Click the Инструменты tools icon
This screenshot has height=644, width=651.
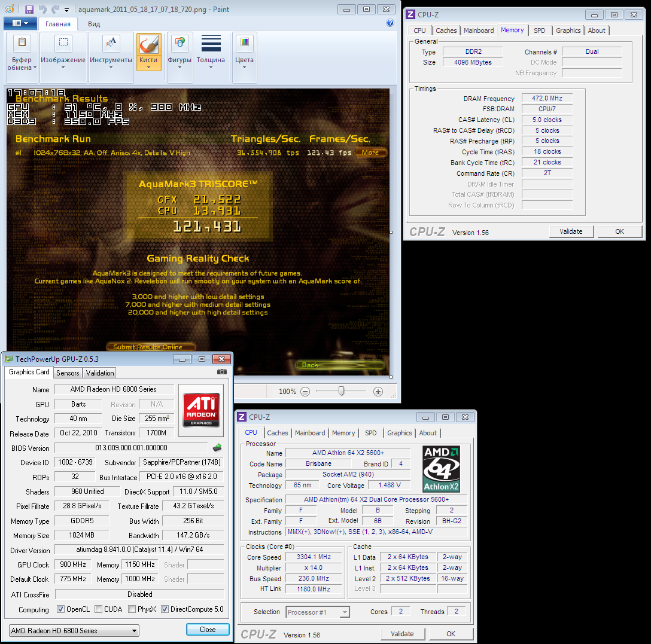click(111, 42)
